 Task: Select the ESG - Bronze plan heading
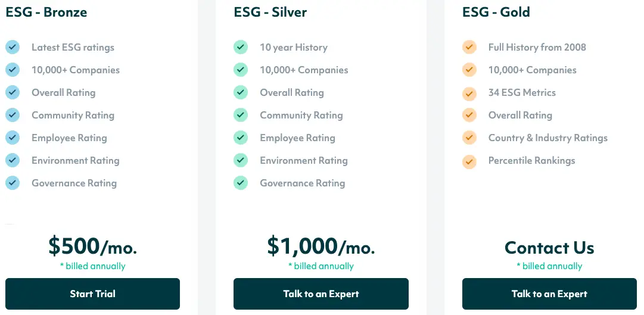pos(46,12)
